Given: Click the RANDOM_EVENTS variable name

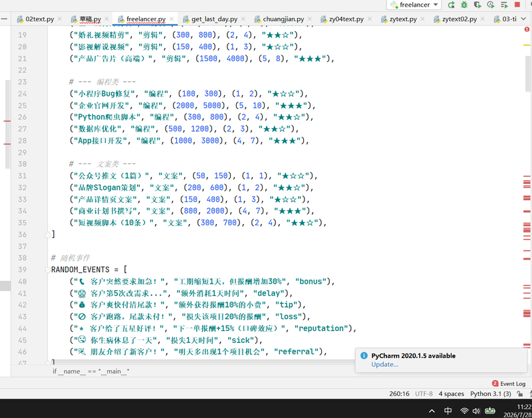Looking at the screenshot, I should [x=80, y=270].
